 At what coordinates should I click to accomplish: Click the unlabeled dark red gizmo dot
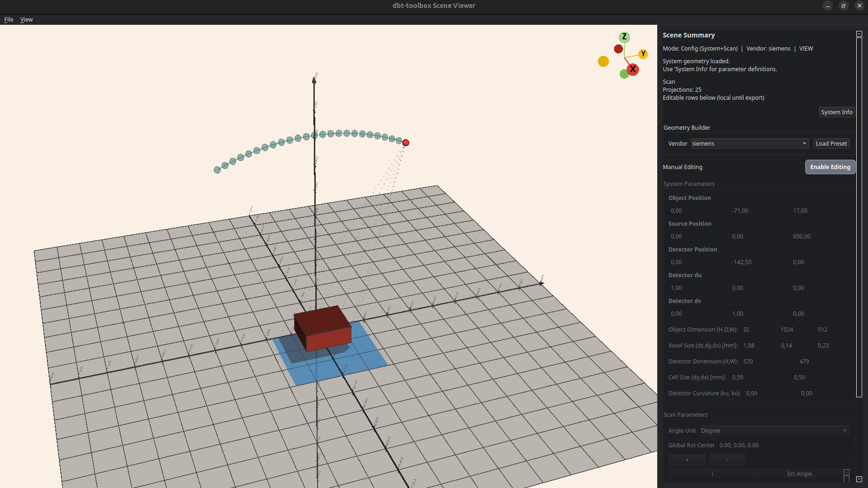[x=618, y=49]
